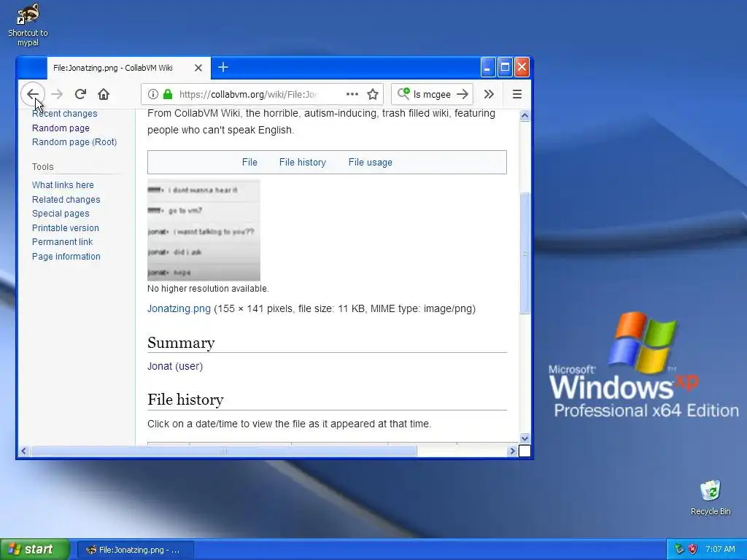Click the 'File history' heading text
The height and width of the screenshot is (560, 747).
pos(185,400)
